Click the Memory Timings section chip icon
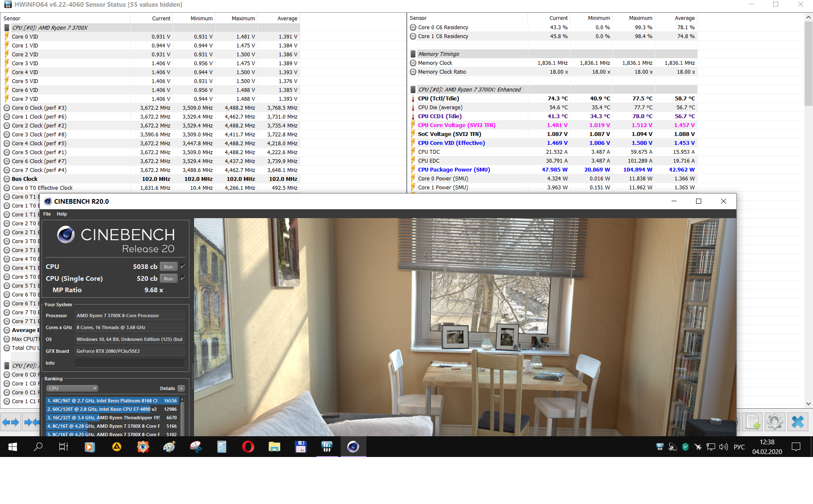Image resolution: width=813 pixels, height=504 pixels. [x=413, y=54]
